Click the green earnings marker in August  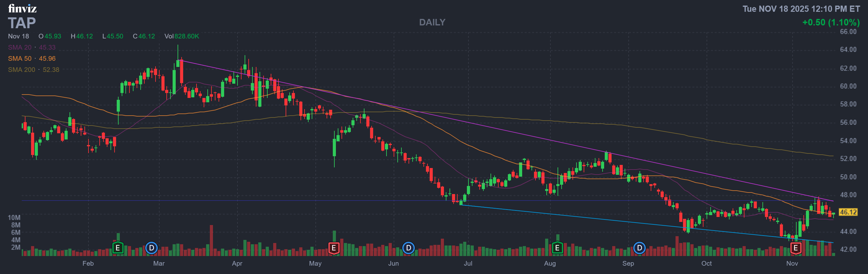557,248
